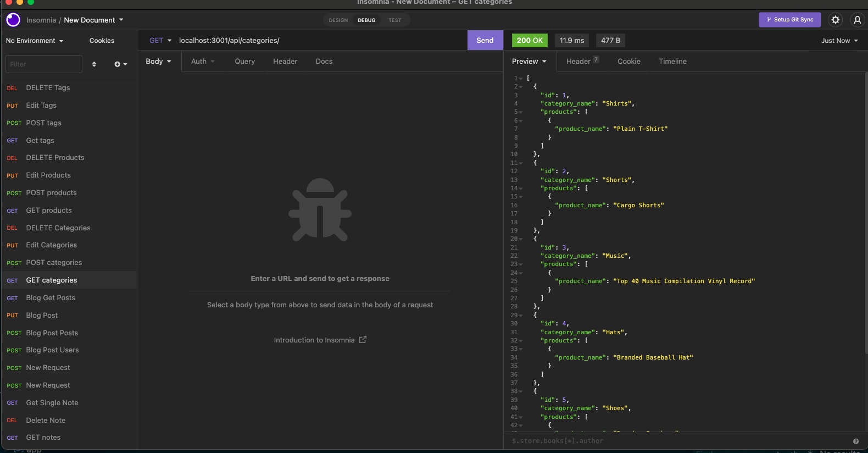Image resolution: width=868 pixels, height=453 pixels.
Task: Select the DELETE Categories request
Action: coord(69,228)
